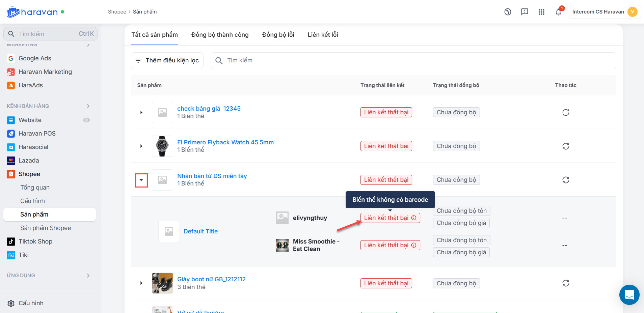Open the Intercom chat bubble
The width and height of the screenshot is (644, 313).
click(x=629, y=295)
